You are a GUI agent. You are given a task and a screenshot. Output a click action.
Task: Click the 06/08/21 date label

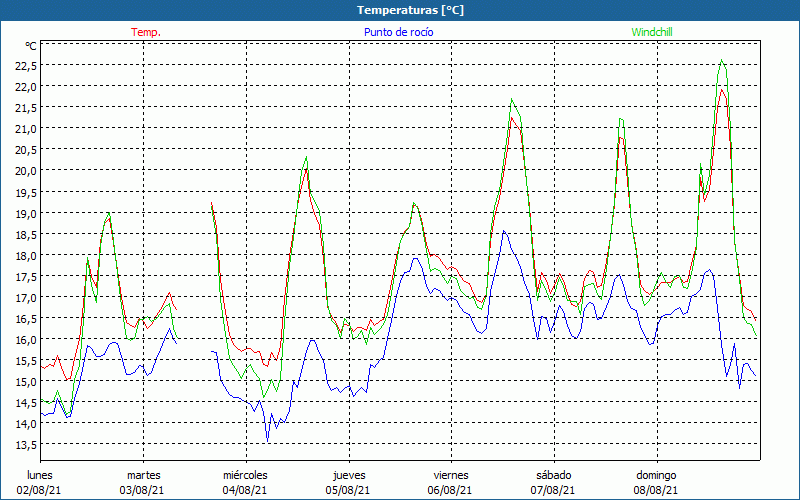pyautogui.click(x=450, y=490)
